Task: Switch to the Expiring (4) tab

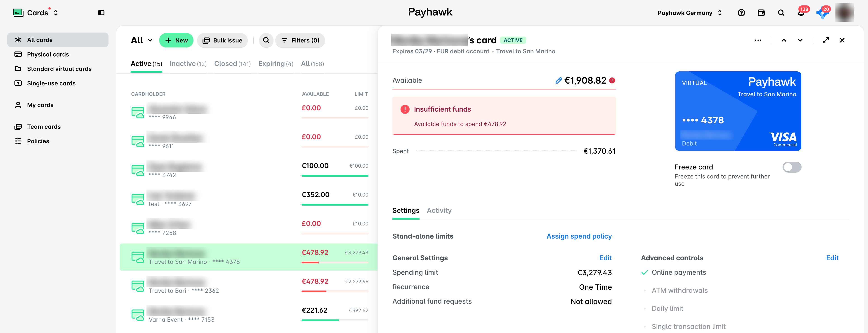Action: tap(276, 64)
